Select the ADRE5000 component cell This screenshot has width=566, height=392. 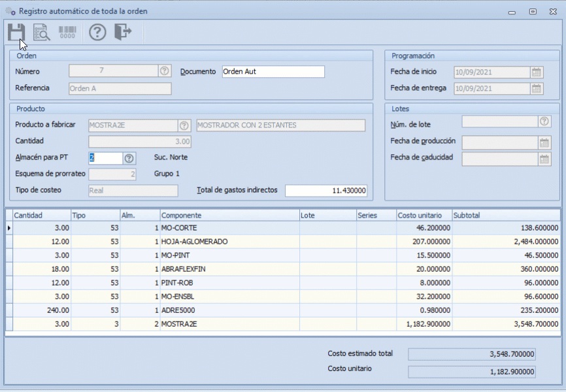(x=230, y=310)
